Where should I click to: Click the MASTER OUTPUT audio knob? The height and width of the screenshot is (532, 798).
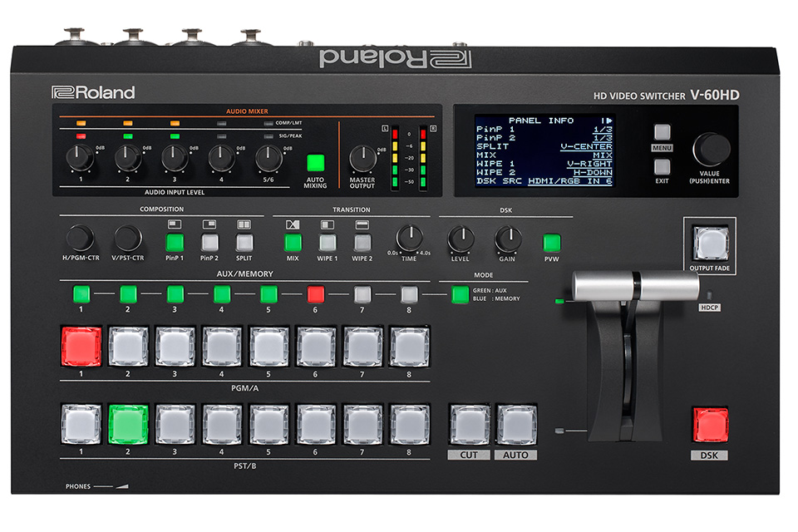point(362,157)
